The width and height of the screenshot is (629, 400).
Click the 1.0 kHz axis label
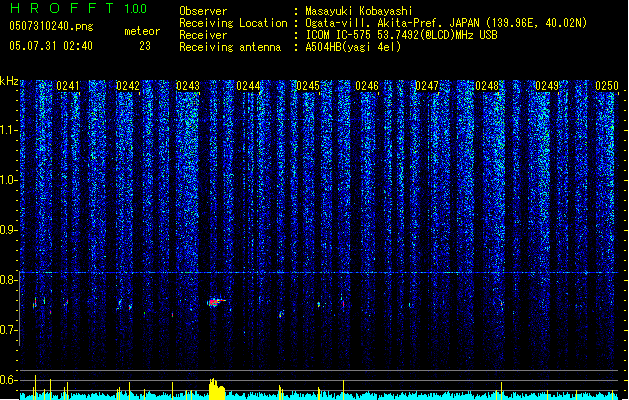8,180
